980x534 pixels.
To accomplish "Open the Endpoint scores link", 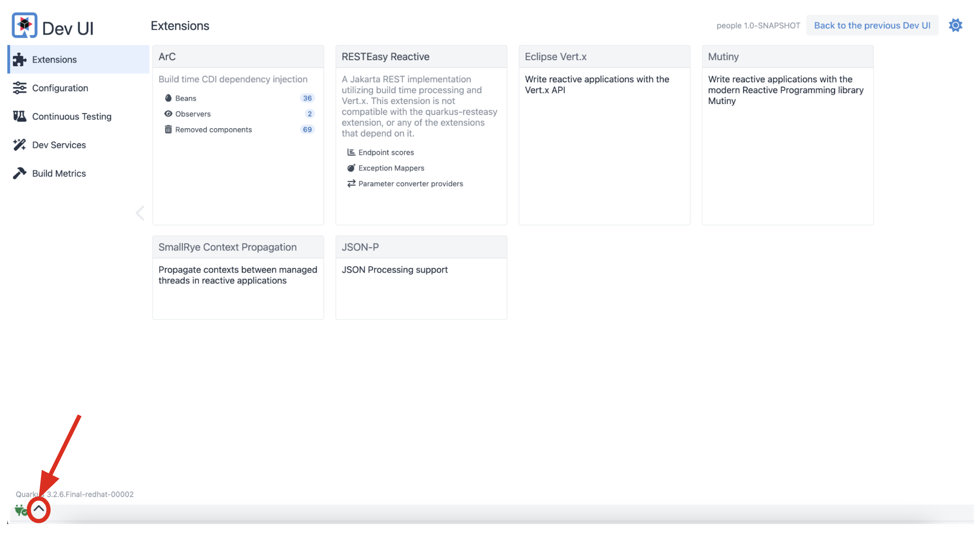I will [386, 152].
